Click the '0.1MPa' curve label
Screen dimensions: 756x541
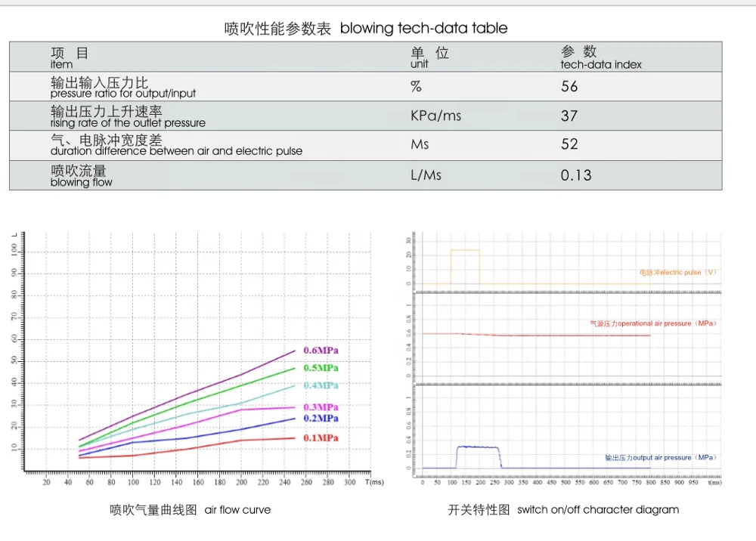click(x=321, y=438)
